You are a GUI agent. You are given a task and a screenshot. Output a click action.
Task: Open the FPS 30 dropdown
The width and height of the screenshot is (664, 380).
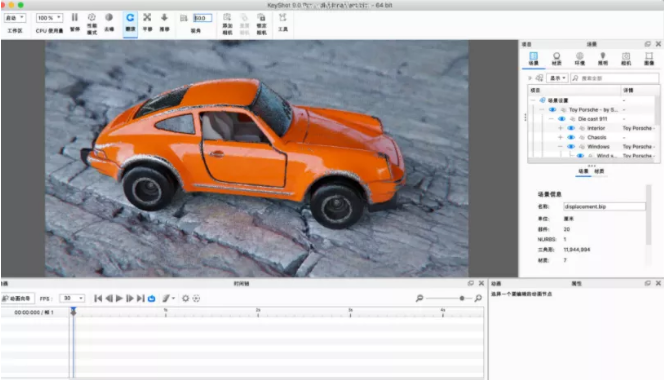[x=72, y=298]
